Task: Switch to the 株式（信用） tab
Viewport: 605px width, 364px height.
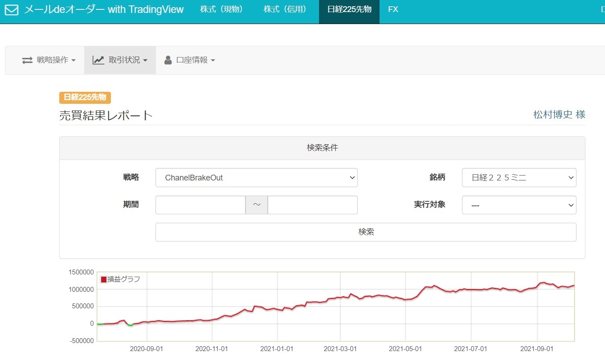Action: point(285,9)
